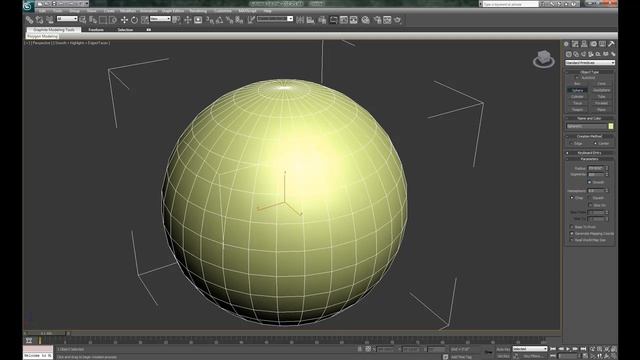Click the Render Production teapot icon
This screenshot has width=640, height=360.
pos(398,20)
